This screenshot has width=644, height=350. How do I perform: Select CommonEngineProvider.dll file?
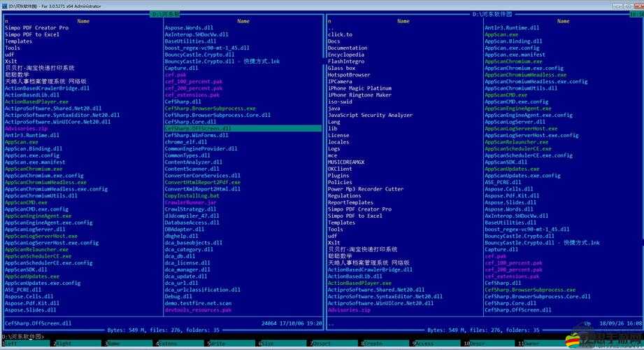[x=201, y=149]
